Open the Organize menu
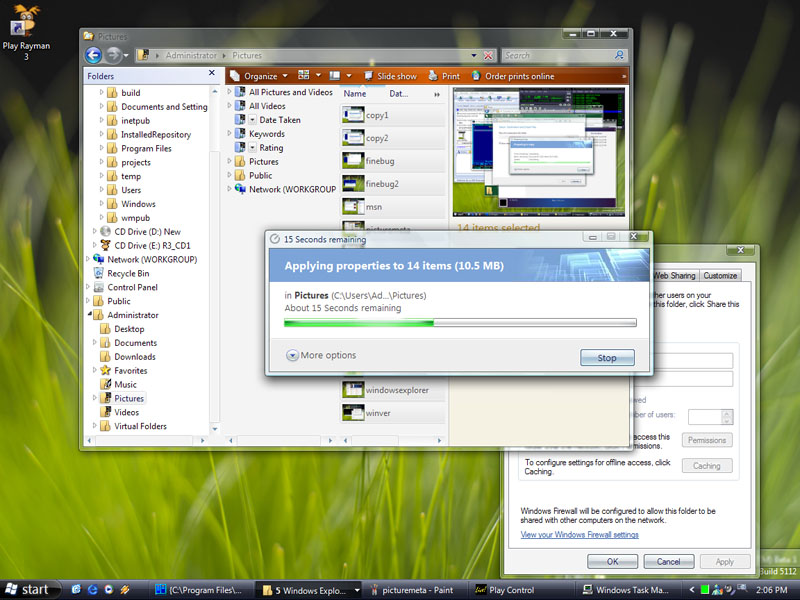The width and height of the screenshot is (800, 600). click(x=259, y=76)
